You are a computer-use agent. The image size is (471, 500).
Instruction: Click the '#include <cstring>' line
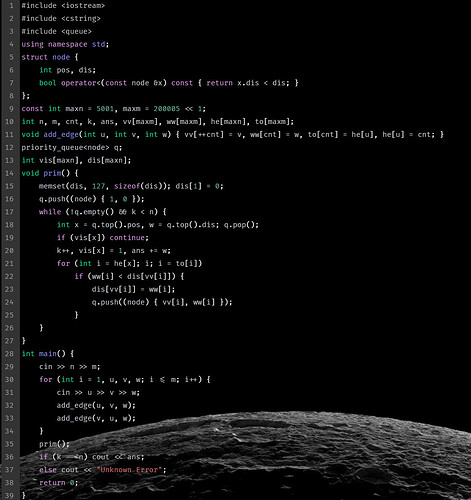(61, 19)
